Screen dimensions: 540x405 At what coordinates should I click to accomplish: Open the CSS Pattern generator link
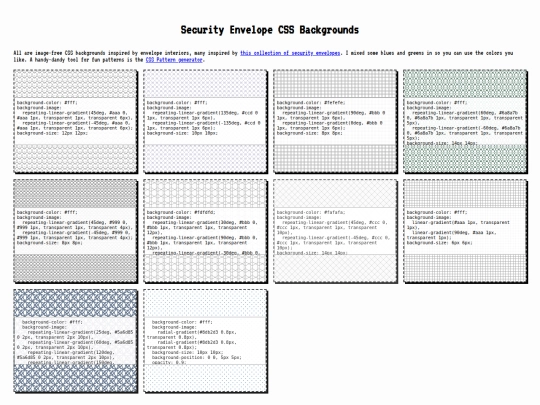click(174, 60)
